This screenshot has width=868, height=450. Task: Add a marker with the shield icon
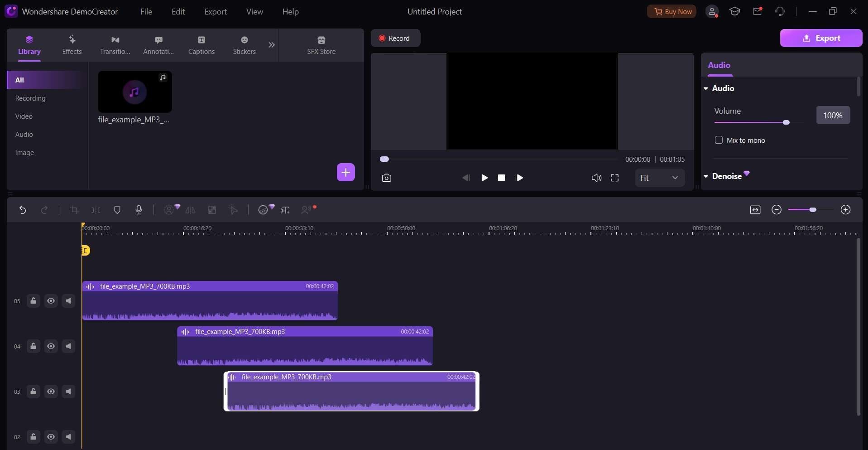117,210
